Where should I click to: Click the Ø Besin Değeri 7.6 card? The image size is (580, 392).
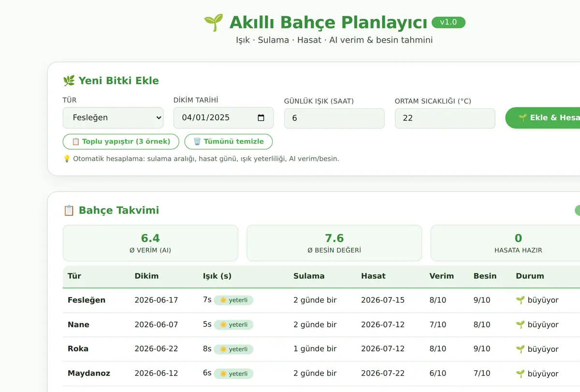(x=334, y=243)
